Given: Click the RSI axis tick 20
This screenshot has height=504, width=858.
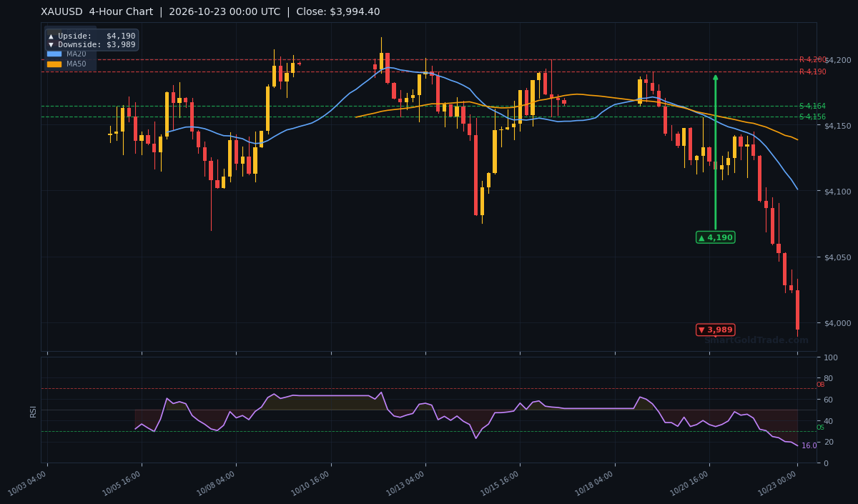Looking at the screenshot, I should pyautogui.click(x=828, y=443).
